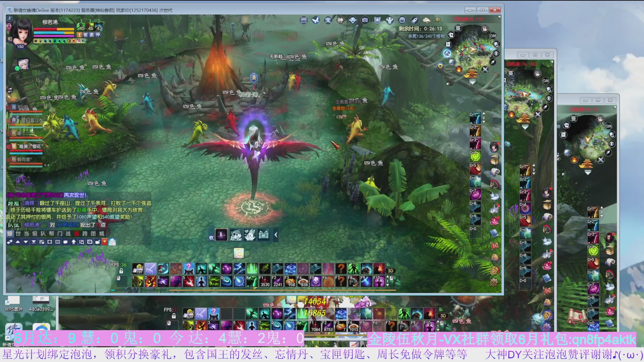This screenshot has height=362, width=644.
Task: Toggle the 3D view button on main action bar
Action: pos(390,271)
